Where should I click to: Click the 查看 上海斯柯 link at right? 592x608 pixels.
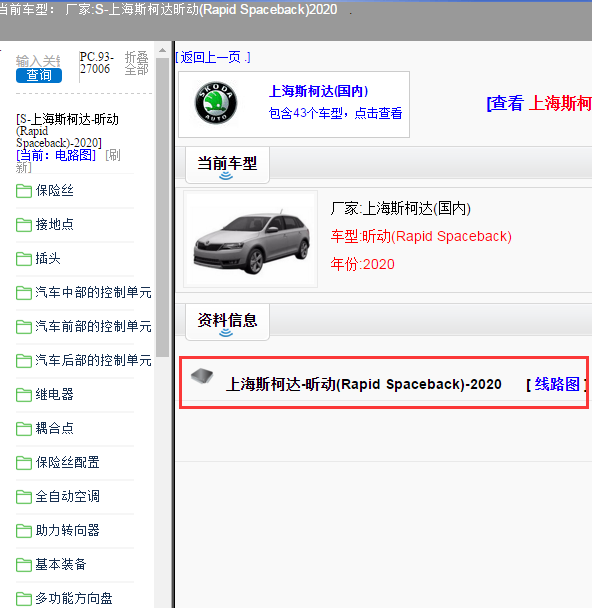click(x=539, y=104)
